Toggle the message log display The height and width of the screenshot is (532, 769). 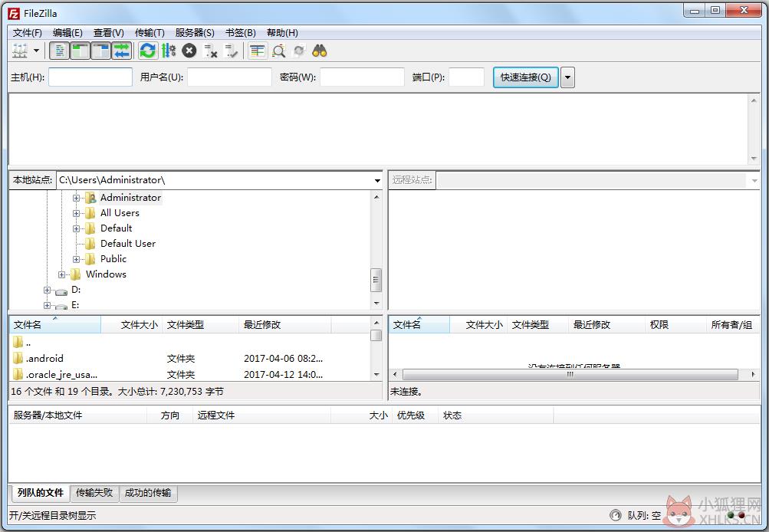click(60, 51)
